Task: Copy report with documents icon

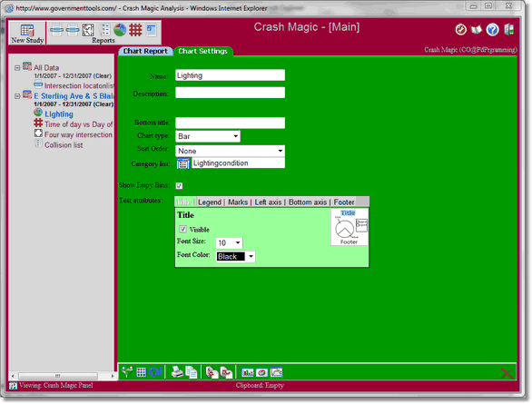Action: click(x=192, y=372)
